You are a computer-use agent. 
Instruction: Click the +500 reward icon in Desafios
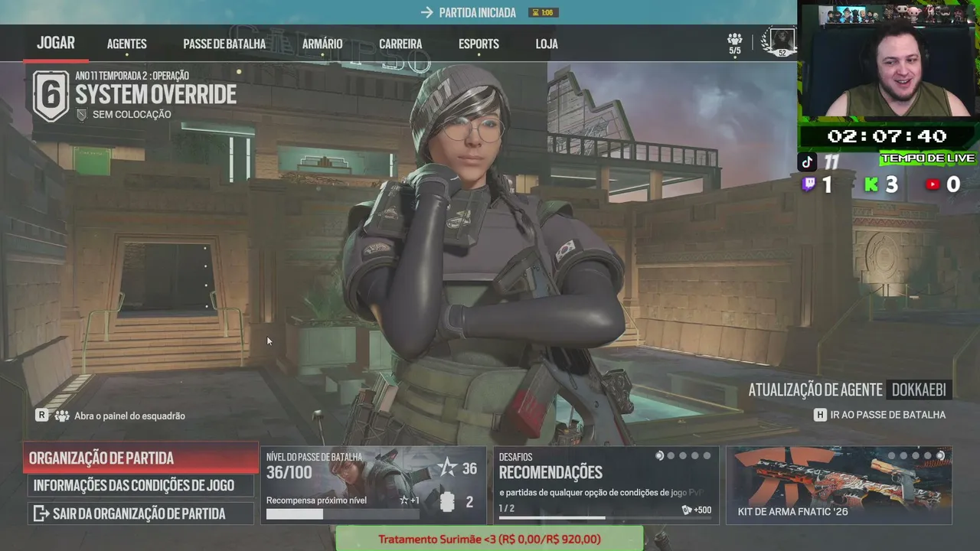coord(687,510)
